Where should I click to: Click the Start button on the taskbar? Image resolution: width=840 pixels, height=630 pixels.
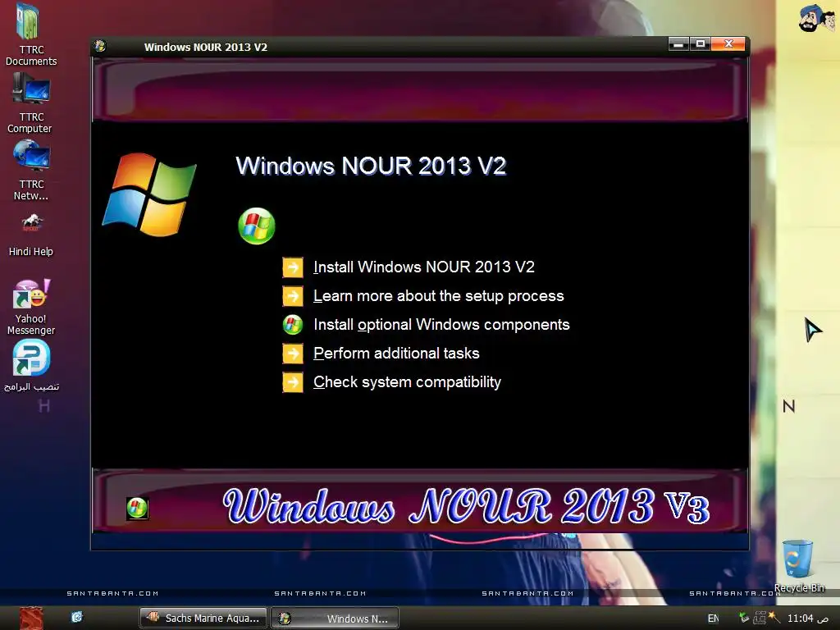(x=31, y=619)
